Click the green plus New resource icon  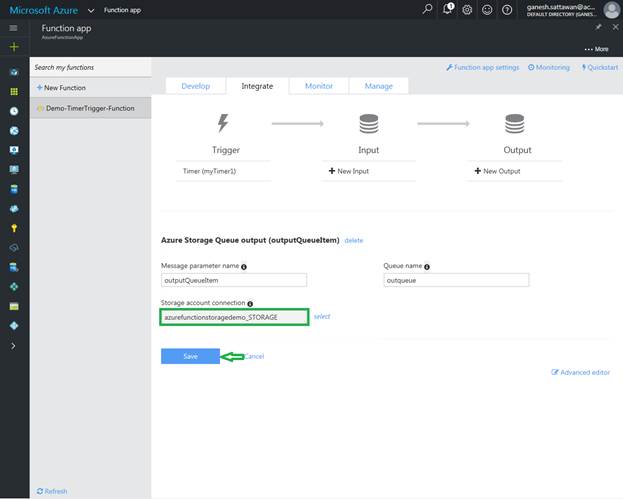[x=14, y=47]
